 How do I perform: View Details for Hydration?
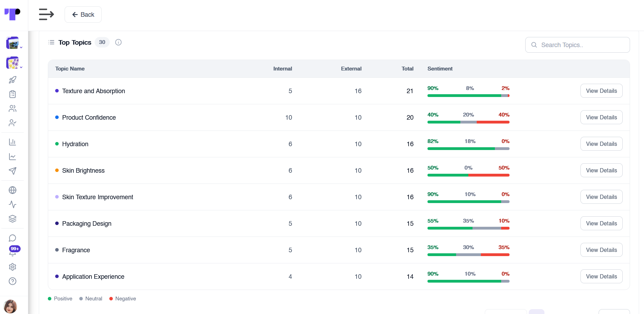tap(601, 144)
